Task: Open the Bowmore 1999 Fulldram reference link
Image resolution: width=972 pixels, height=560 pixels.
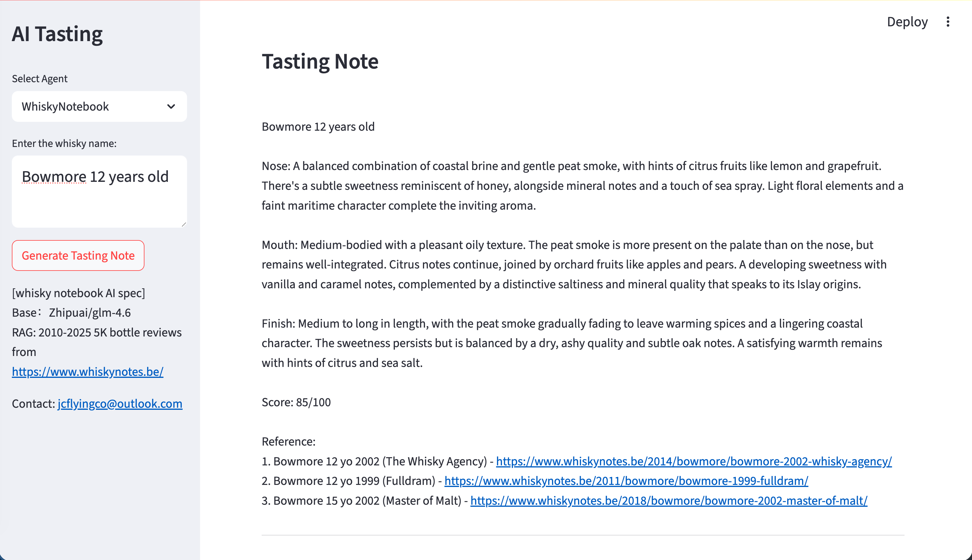Action: (626, 481)
